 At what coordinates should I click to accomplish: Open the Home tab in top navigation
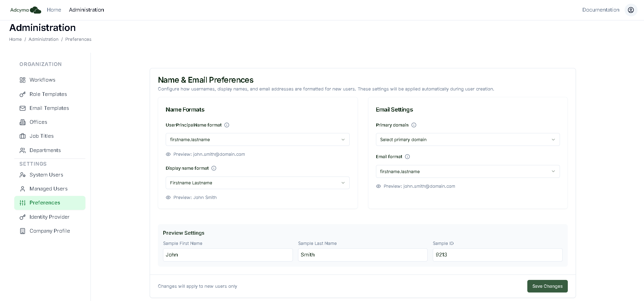[x=54, y=10]
